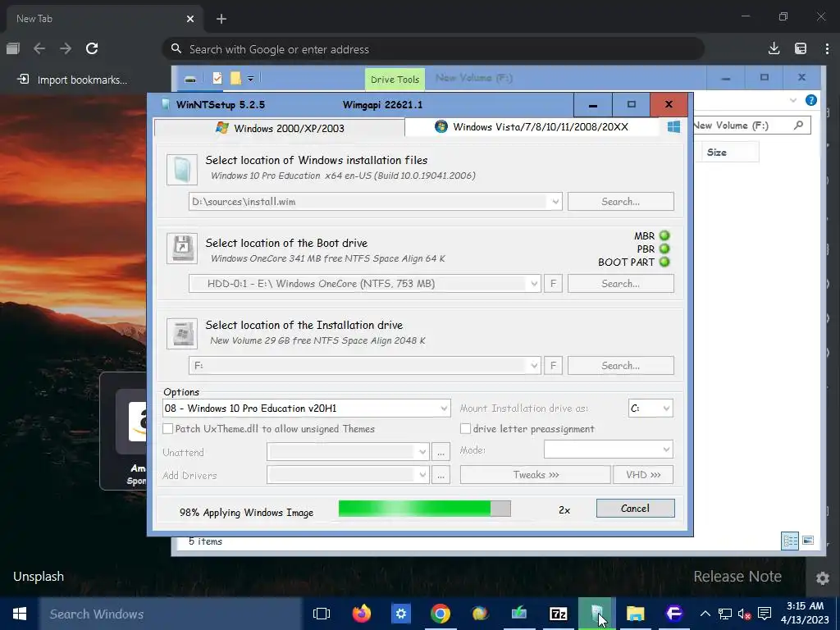840x630 pixels.
Task: Click the Explorer help question mark icon
Action: tap(811, 100)
